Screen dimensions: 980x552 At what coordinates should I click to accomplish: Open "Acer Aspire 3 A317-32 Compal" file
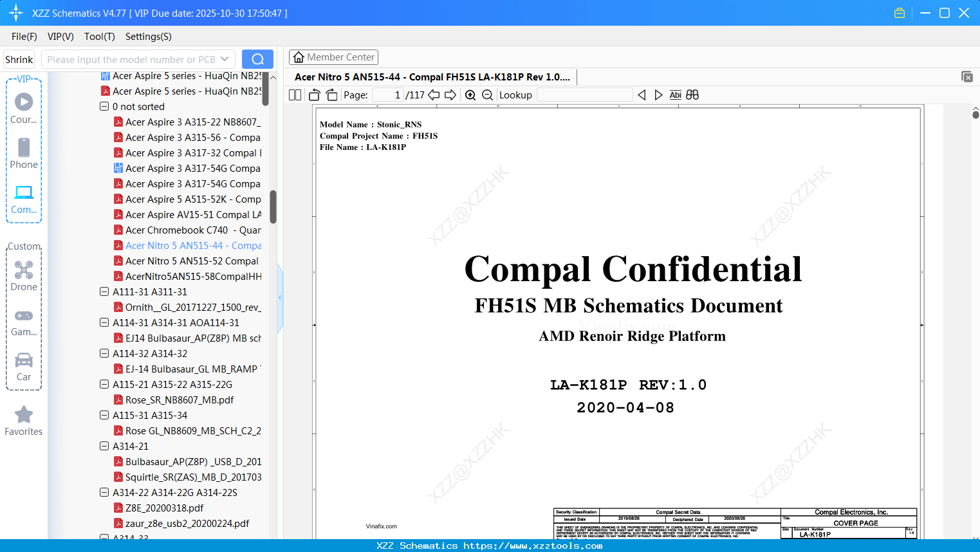(x=187, y=153)
